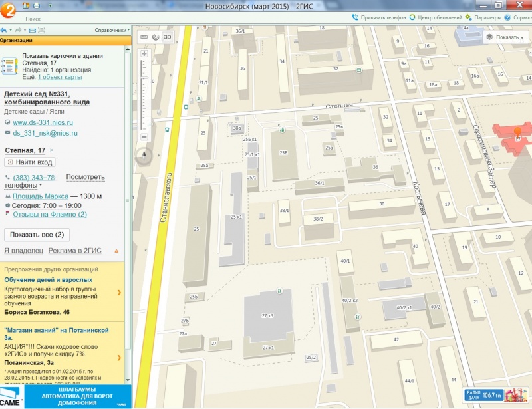The height and width of the screenshot is (409, 532).
Task: Print with the printer icon in the title bar
Action: (x=37, y=5)
